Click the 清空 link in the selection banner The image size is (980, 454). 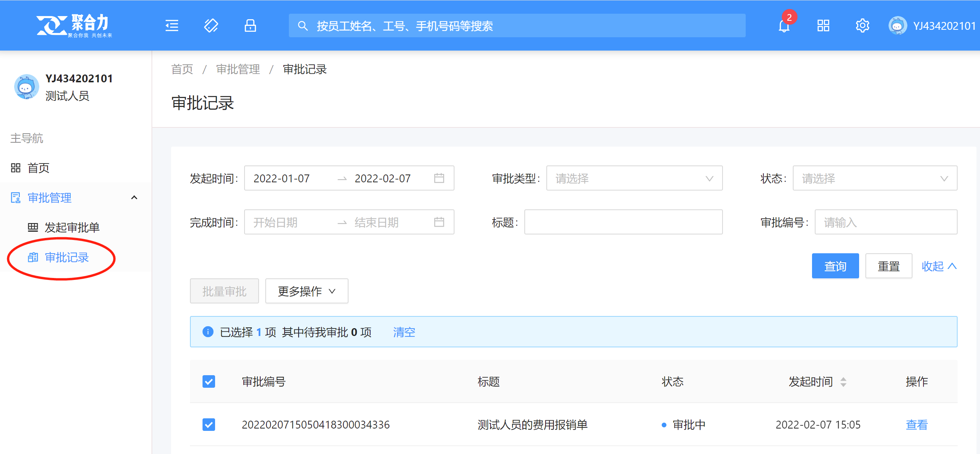[x=404, y=332]
